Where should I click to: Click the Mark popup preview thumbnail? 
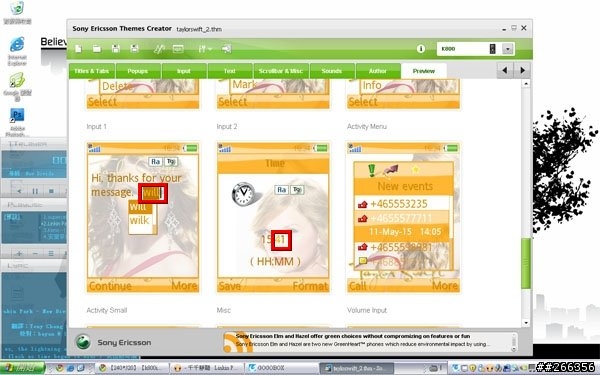coord(273,94)
